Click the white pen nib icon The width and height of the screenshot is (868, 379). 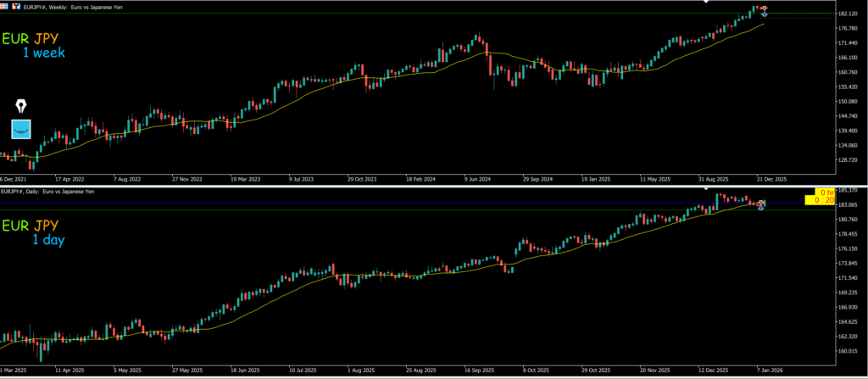point(21,107)
